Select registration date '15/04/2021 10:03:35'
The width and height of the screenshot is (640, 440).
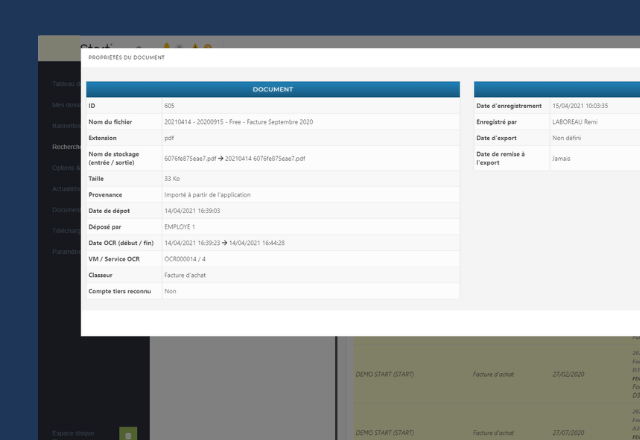coord(580,106)
